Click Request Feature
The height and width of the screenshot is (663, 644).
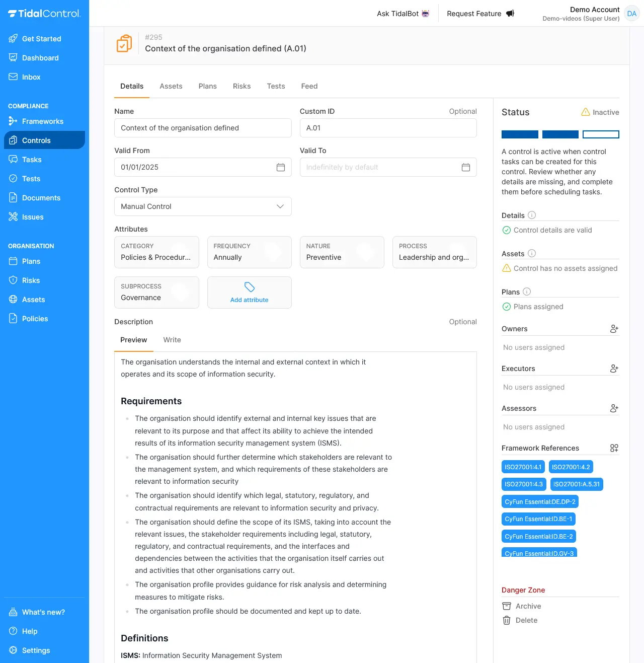click(x=480, y=14)
